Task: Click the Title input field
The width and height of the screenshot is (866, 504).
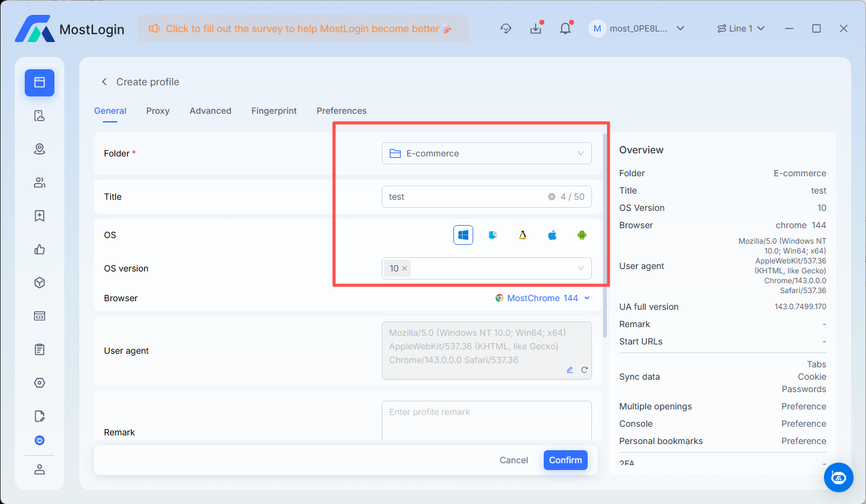Action: pyautogui.click(x=464, y=197)
